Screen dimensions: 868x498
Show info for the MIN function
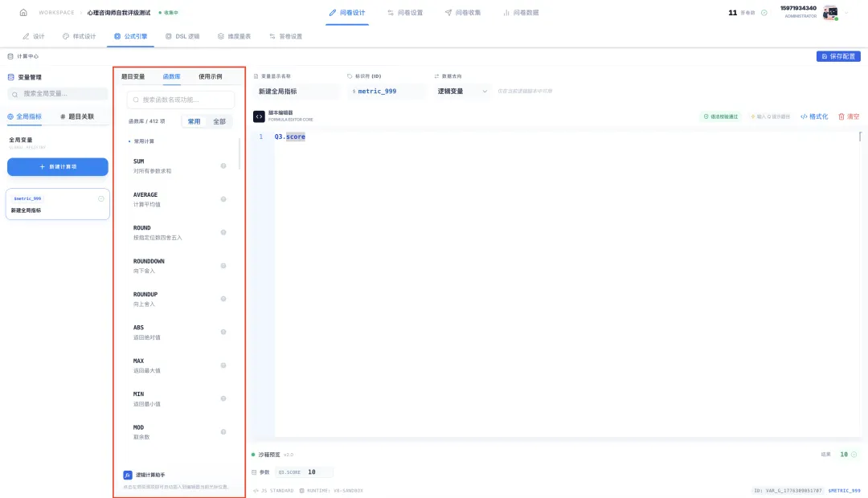223,398
